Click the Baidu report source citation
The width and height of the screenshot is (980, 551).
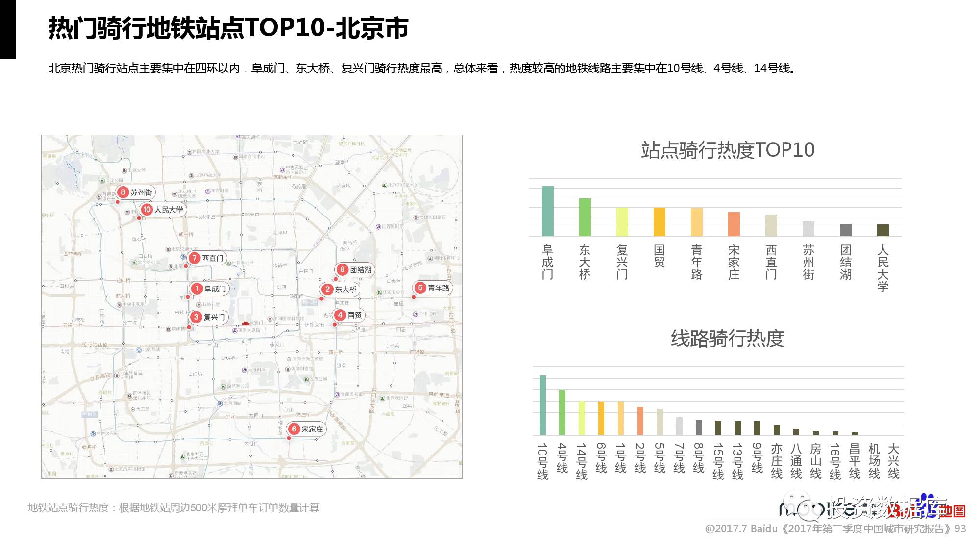[x=835, y=529]
